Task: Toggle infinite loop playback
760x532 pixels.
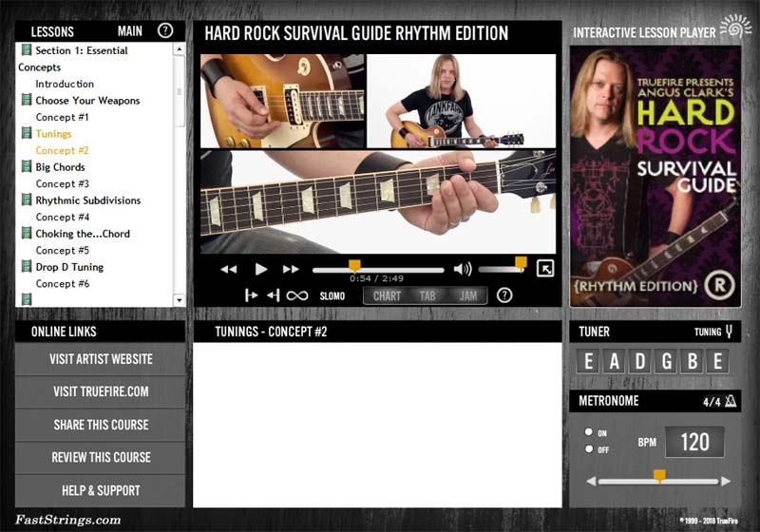Action: tap(297, 295)
